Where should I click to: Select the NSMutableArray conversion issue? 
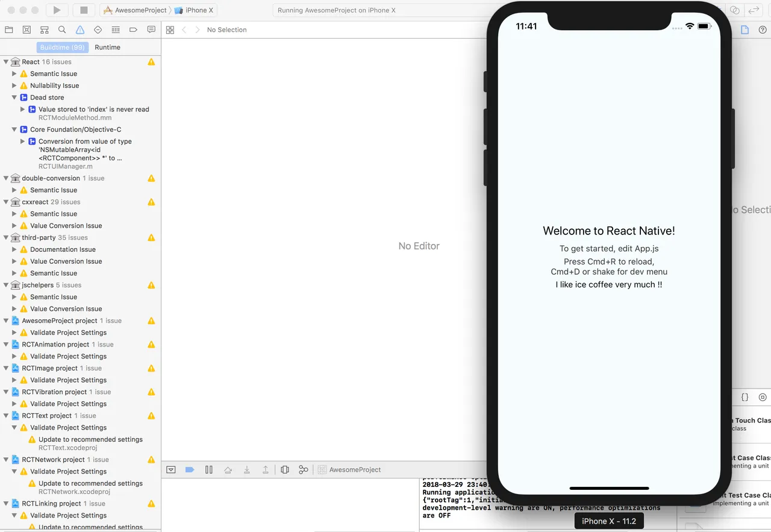[85, 149]
